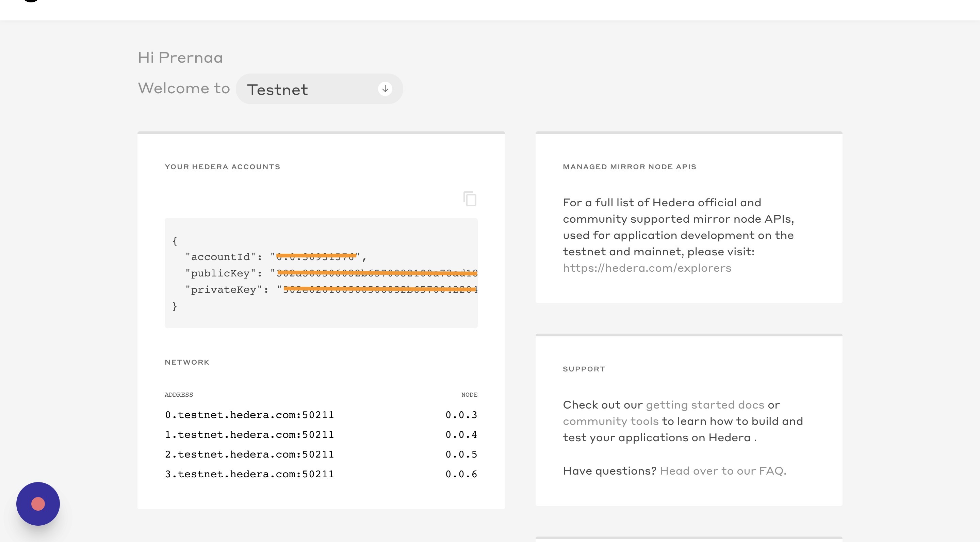Open the purple chat widget bubble
The height and width of the screenshot is (542, 980).
38,504
